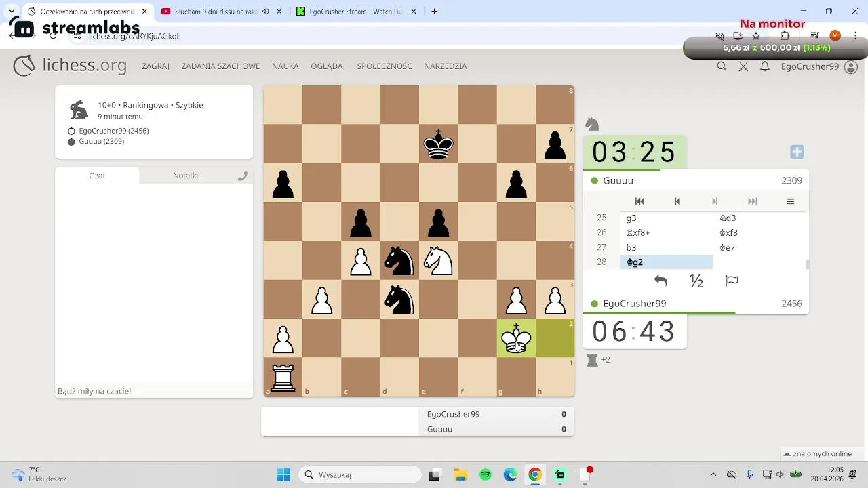The width and height of the screenshot is (868, 488).
Task: Switch to the Czat tab
Action: click(97, 176)
